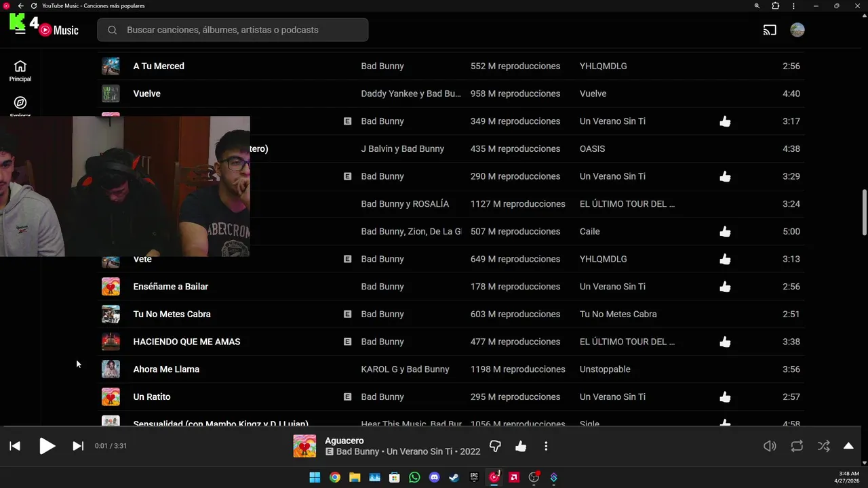Click duration 4:40 on Vuelve row

click(x=791, y=94)
